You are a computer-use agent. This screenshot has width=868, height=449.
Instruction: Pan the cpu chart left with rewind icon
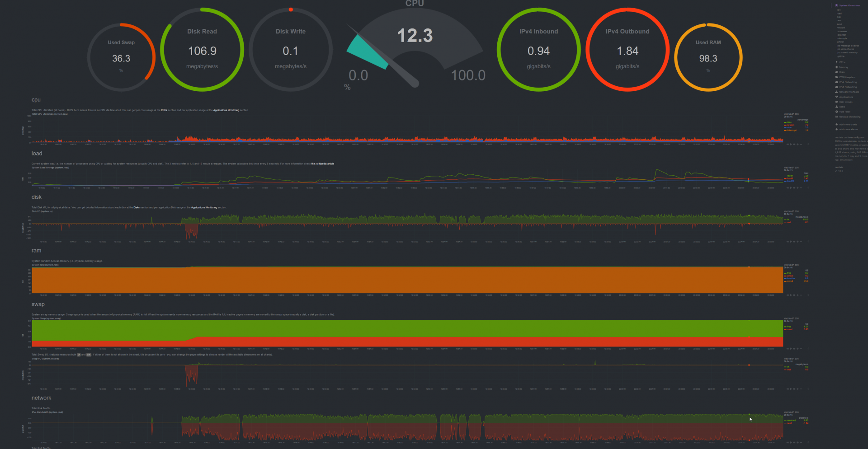[788, 144]
